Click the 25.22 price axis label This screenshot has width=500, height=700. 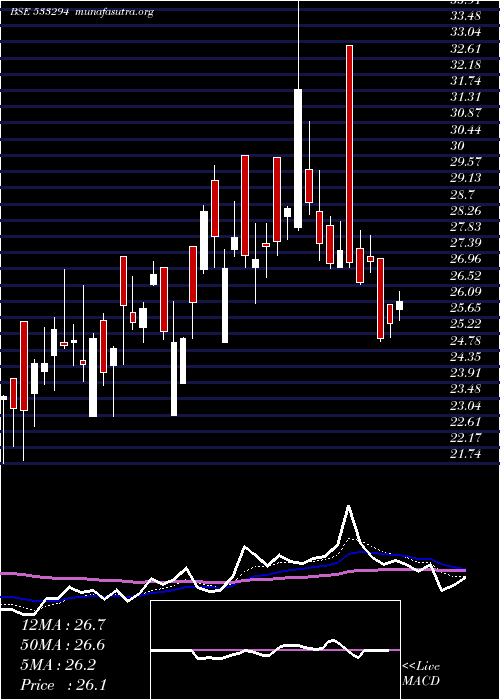pos(466,324)
